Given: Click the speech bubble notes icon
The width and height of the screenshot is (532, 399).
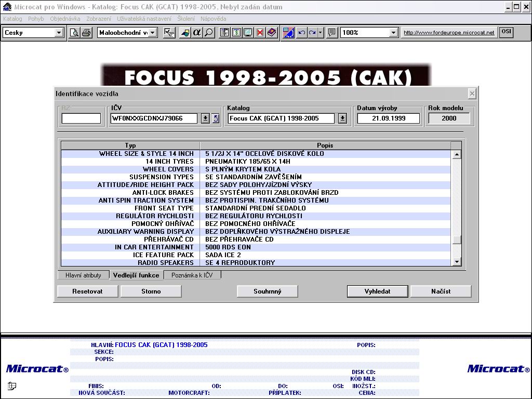Looking at the screenshot, I should point(332,33).
